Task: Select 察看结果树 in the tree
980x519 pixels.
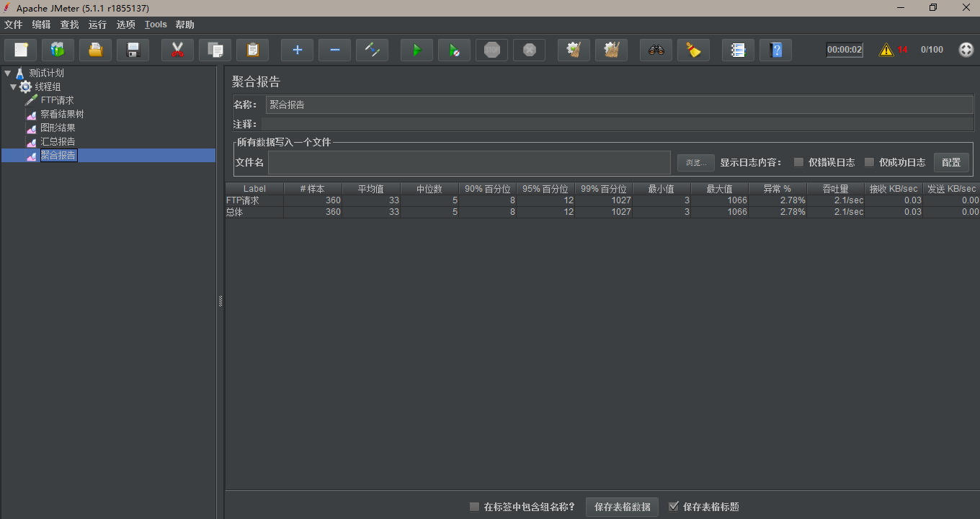Action: coord(62,114)
